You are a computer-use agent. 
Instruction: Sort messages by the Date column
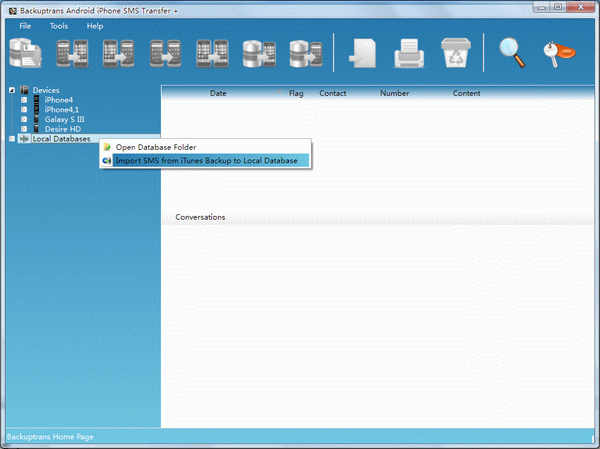click(x=218, y=93)
